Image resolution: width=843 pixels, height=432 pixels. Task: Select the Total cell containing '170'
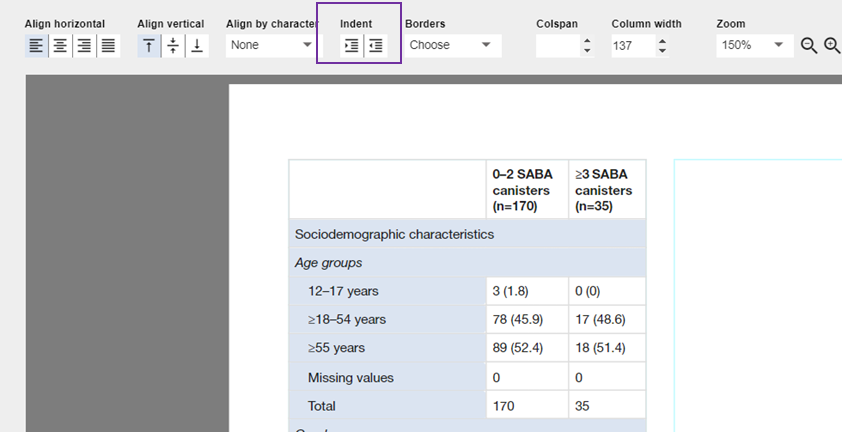click(527, 406)
